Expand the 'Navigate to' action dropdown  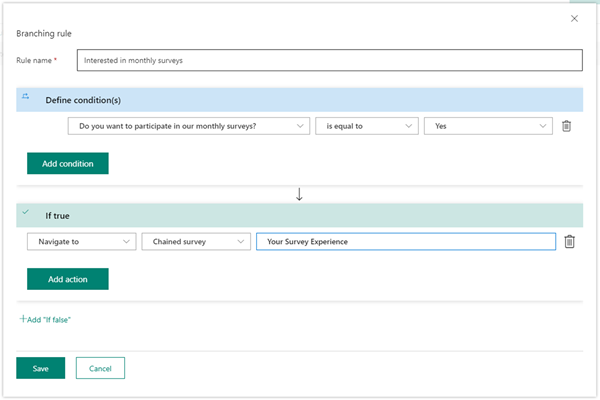[80, 241]
